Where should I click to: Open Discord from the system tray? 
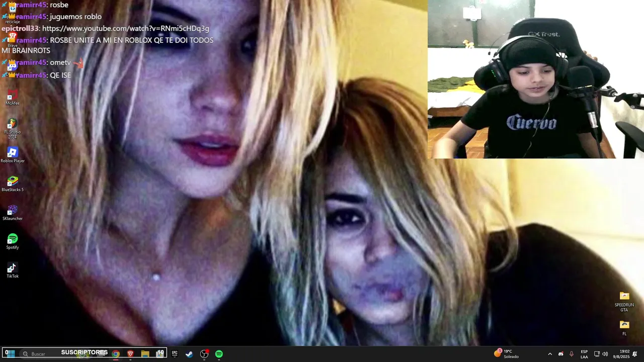tap(560, 354)
